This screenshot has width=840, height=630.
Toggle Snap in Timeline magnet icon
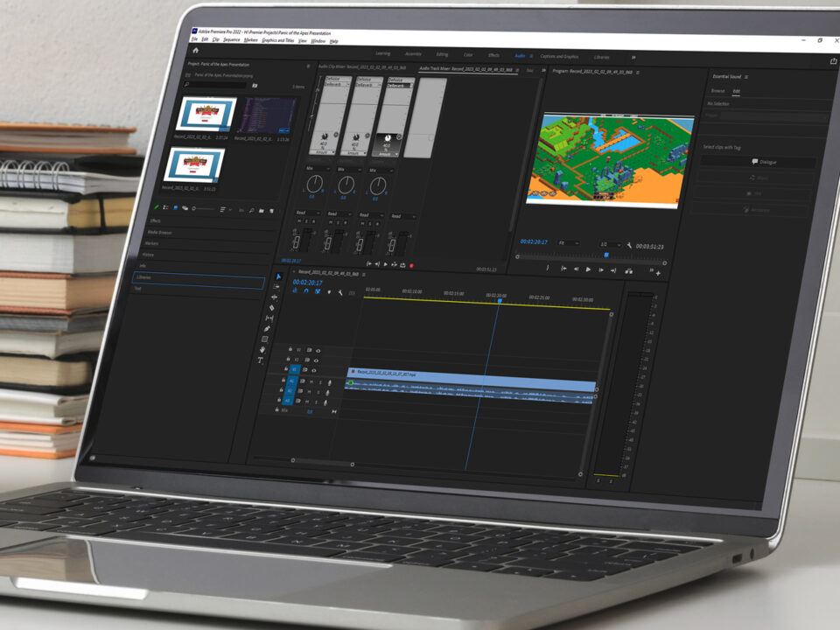[x=305, y=290]
